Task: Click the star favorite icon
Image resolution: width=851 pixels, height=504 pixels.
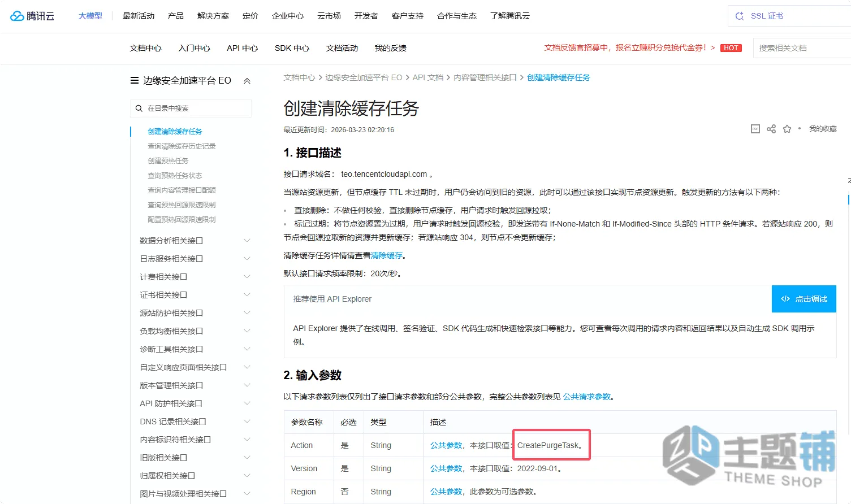Action: coord(787,129)
